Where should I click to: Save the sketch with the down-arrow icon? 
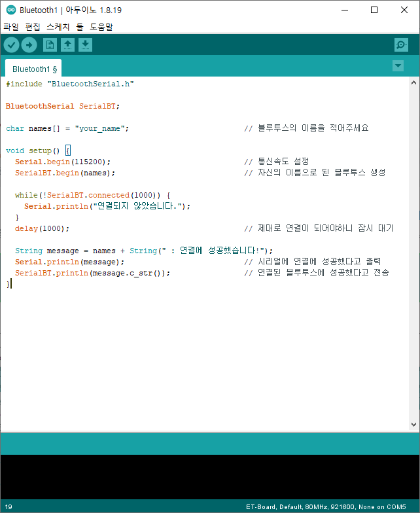click(85, 44)
